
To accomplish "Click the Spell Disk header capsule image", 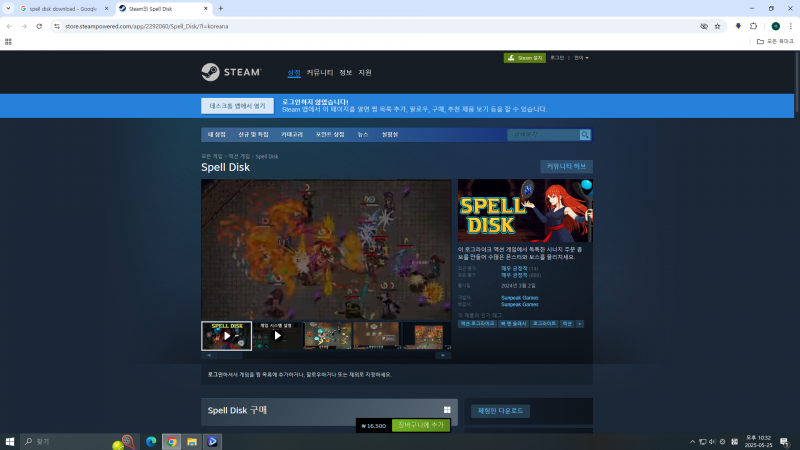I will coord(525,210).
